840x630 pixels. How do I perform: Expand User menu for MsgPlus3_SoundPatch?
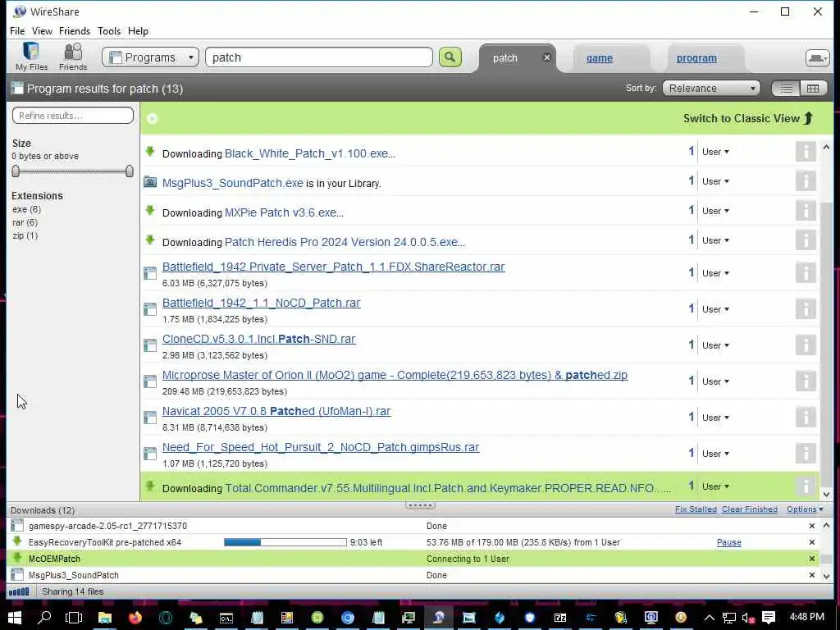[715, 181]
